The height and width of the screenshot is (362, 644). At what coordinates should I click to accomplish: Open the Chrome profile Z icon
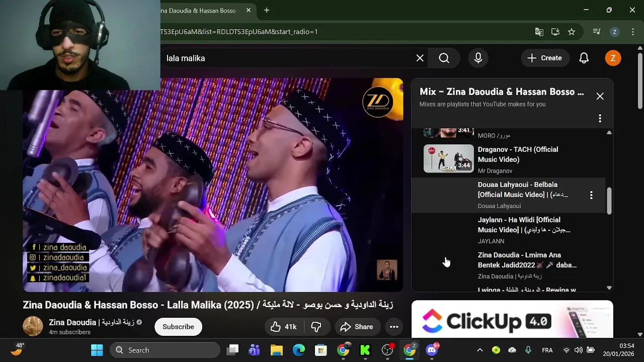pyautogui.click(x=614, y=32)
